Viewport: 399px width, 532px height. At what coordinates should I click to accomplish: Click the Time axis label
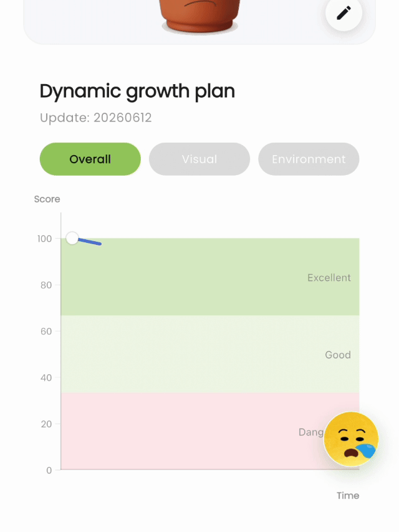348,496
